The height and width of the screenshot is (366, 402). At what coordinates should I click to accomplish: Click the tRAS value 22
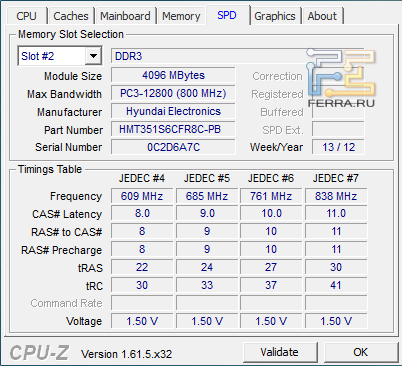142,267
